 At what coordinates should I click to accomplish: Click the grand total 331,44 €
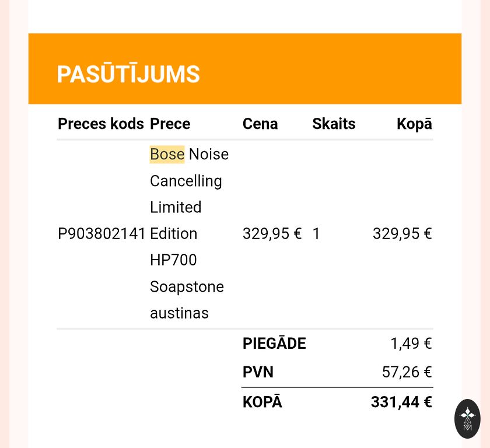click(401, 402)
